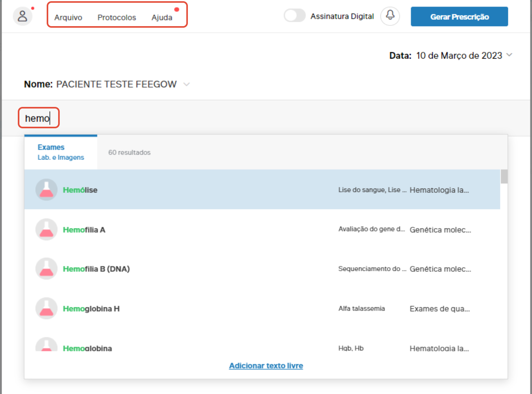This screenshot has height=394, width=532.
Task: Click the Exames de qua... category text
Action: [440, 308]
